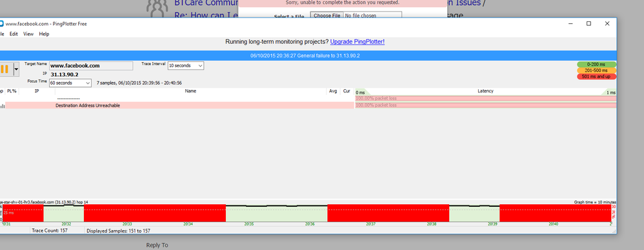Viewport: 644px width, 250px height.
Task: Click the timeline graph hop 14 title label
Action: [x=44, y=202]
